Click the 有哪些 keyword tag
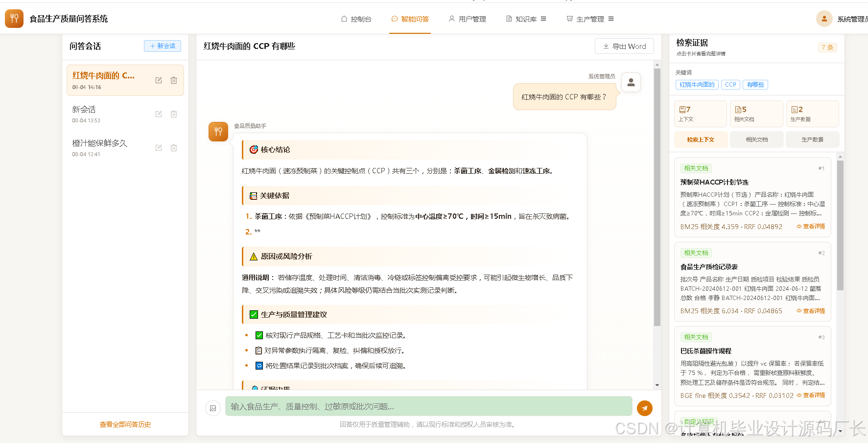This screenshot has width=868, height=443. pyautogui.click(x=755, y=85)
